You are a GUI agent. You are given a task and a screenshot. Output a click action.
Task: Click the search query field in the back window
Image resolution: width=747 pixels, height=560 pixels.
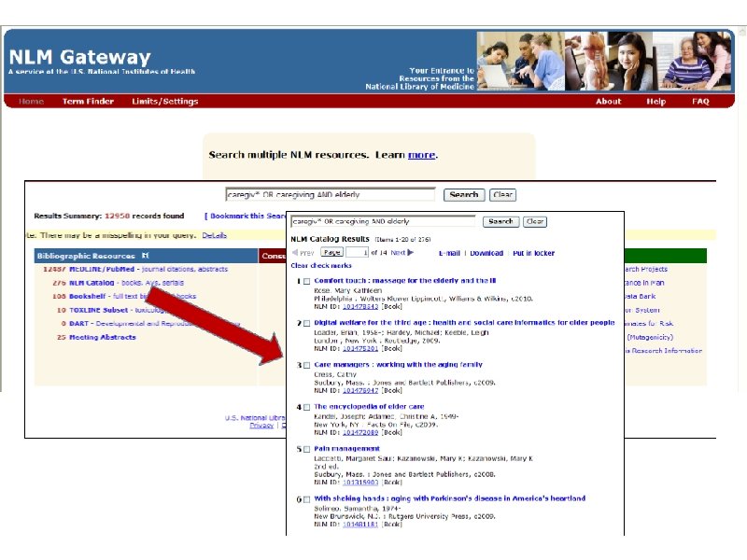[331, 194]
